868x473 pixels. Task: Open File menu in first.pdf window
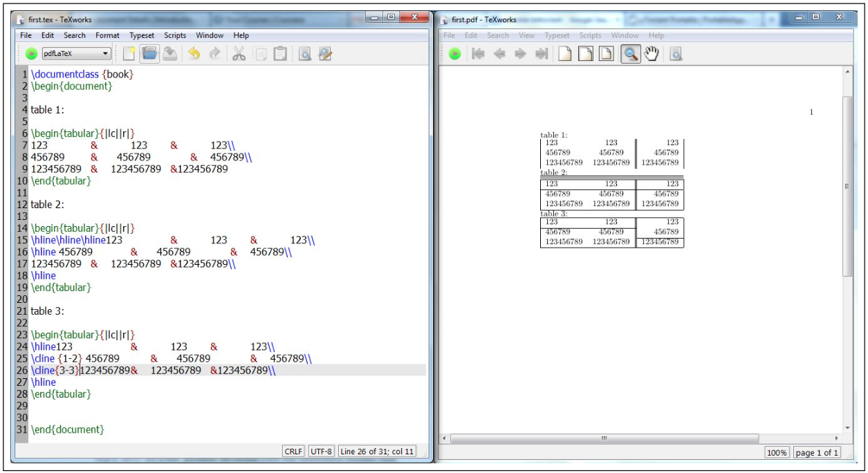[449, 35]
